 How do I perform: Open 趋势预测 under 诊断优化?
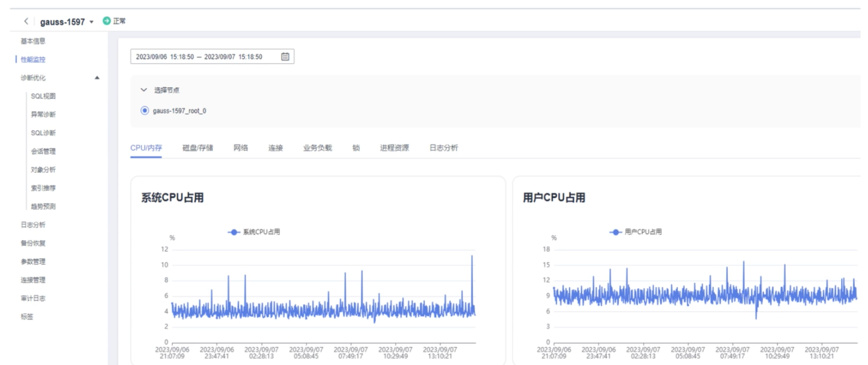[x=43, y=206]
